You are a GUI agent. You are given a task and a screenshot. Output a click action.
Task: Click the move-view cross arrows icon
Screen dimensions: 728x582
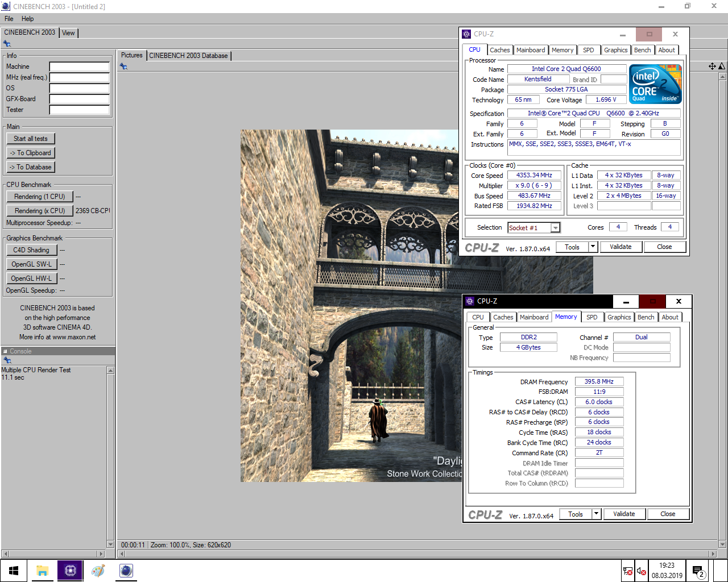(712, 66)
